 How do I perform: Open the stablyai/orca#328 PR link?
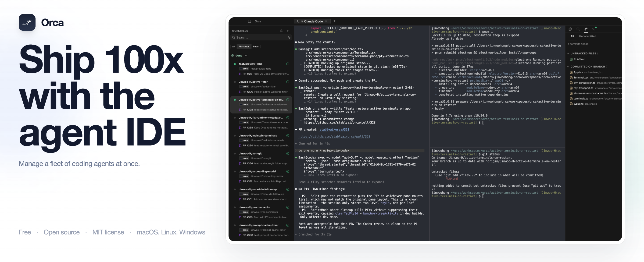[x=334, y=129]
